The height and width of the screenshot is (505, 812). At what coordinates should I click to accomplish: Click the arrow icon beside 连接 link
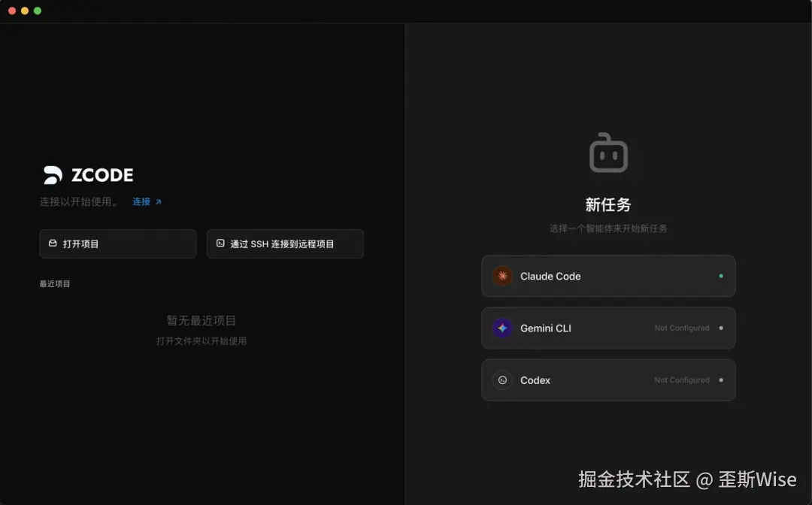(159, 202)
